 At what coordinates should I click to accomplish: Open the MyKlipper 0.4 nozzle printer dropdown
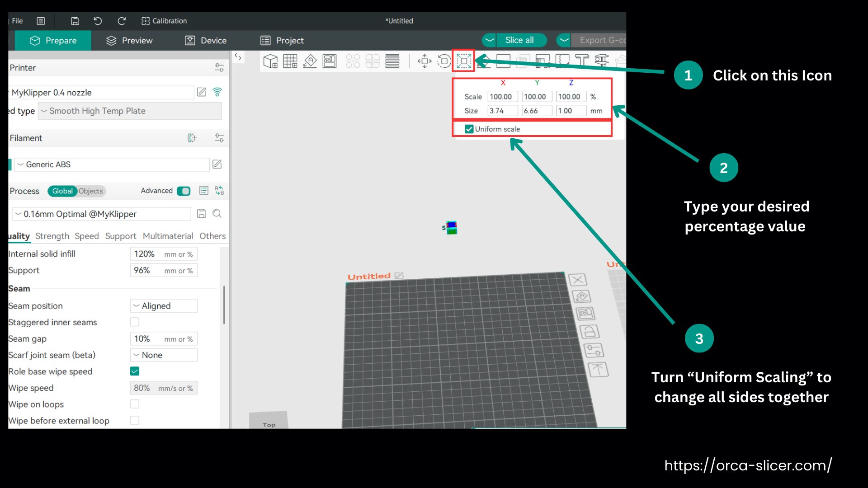101,92
